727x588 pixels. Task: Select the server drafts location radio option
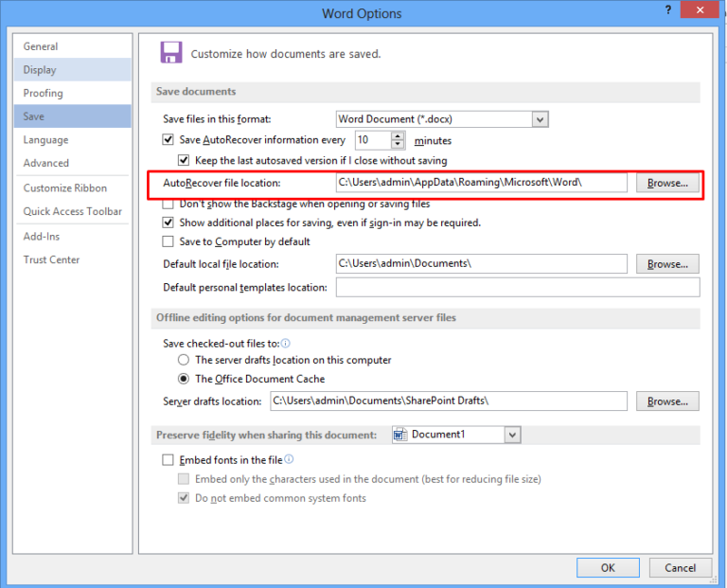click(x=184, y=360)
